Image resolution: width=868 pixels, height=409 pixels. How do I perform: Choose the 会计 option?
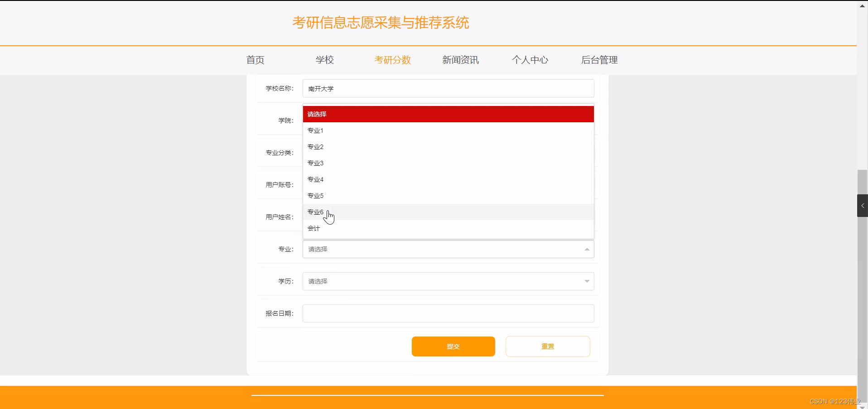[x=313, y=228]
